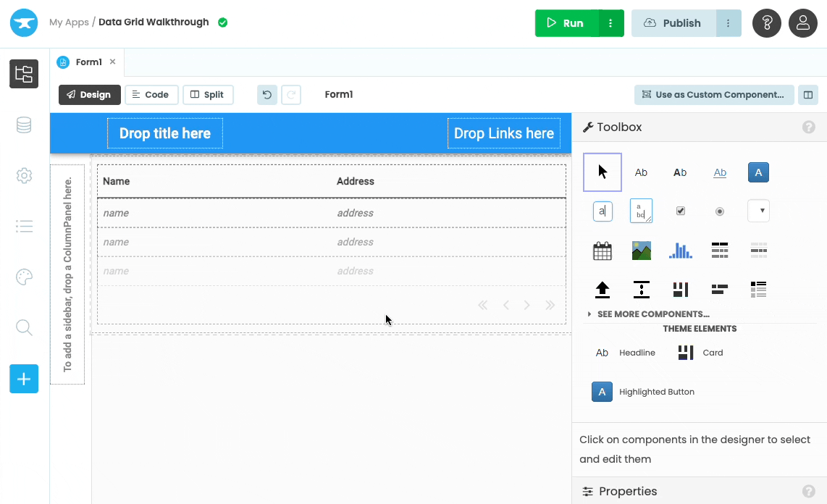Close the Form1 tab
Screen dimensions: 827x504
pyautogui.click(x=112, y=62)
